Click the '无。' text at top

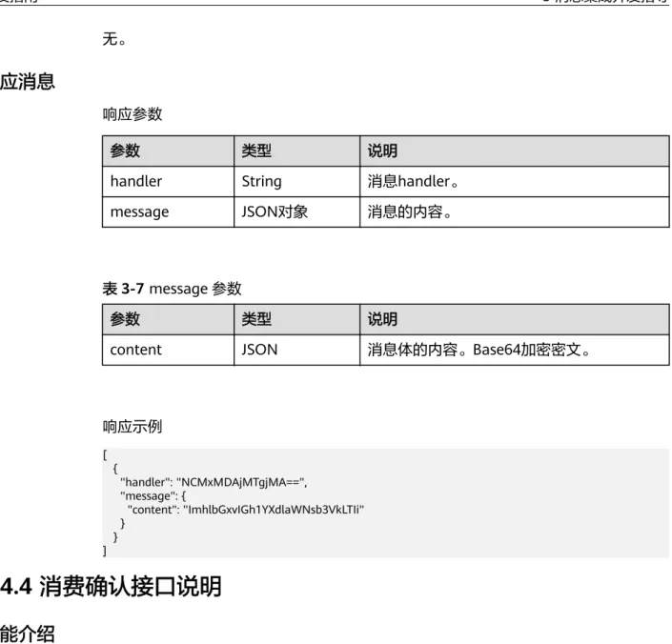click(x=114, y=39)
